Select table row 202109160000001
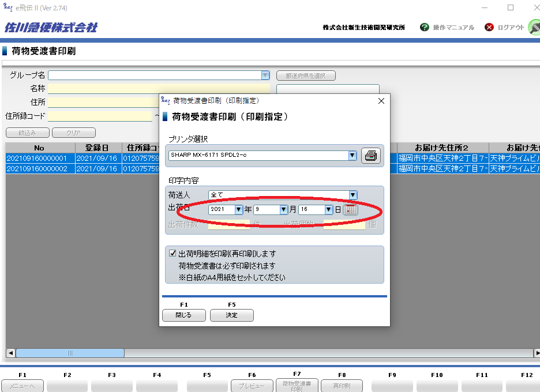The height and width of the screenshot is (392, 540). pos(39,159)
